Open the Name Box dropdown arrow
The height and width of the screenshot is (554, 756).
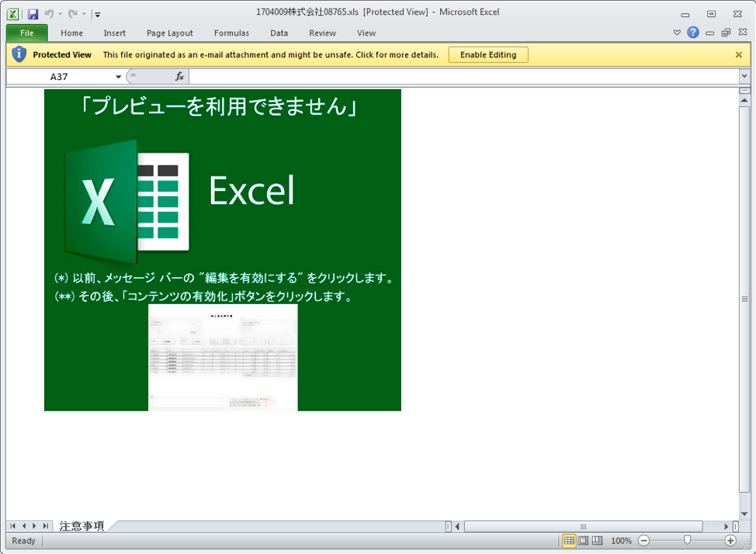click(x=118, y=77)
